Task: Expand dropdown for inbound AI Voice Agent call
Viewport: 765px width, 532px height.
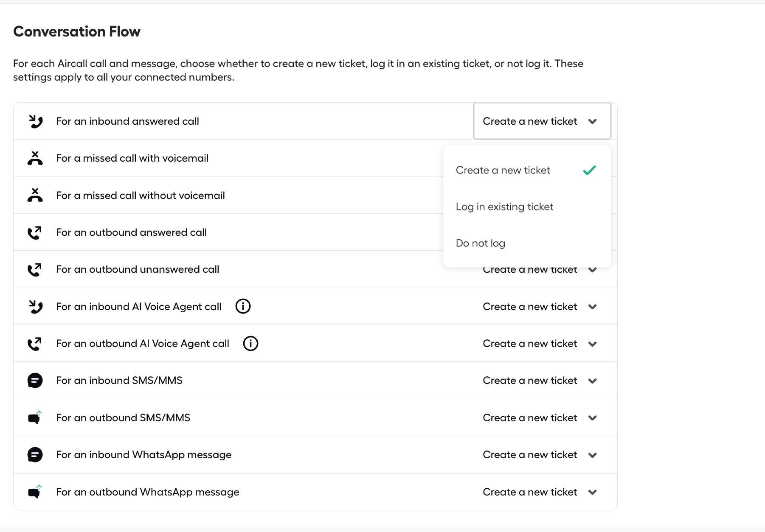Action: pyautogui.click(x=540, y=307)
